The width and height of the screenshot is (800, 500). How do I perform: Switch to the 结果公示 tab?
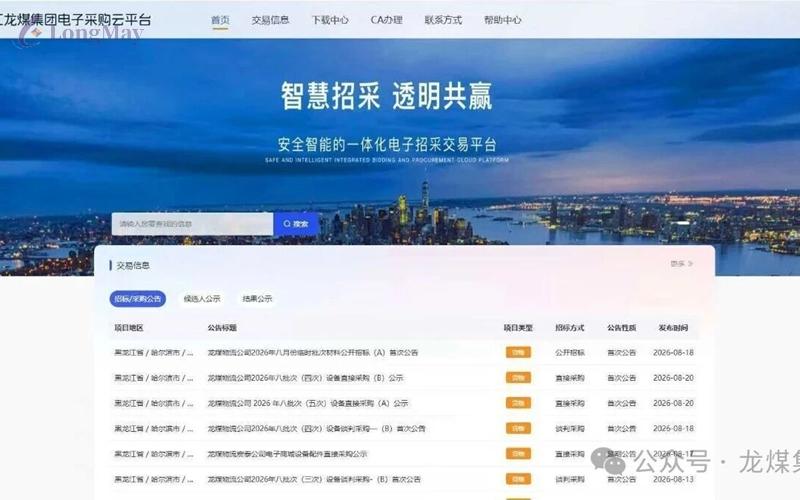point(257,298)
